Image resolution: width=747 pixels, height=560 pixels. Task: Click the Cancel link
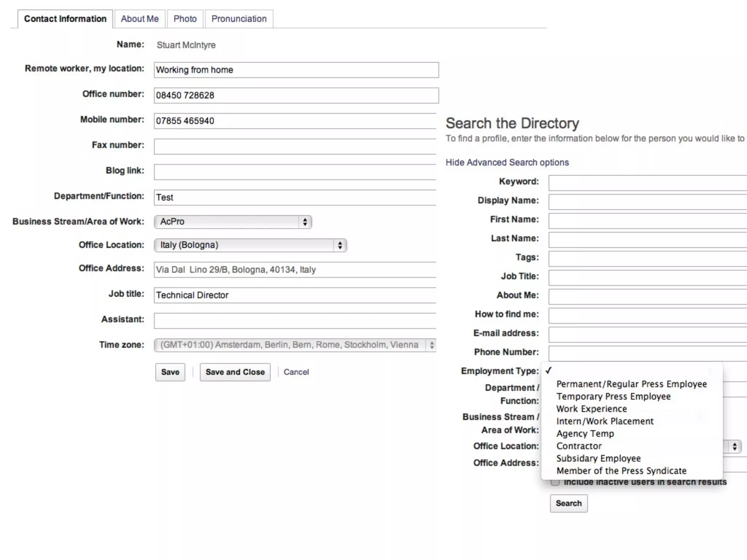coord(296,372)
